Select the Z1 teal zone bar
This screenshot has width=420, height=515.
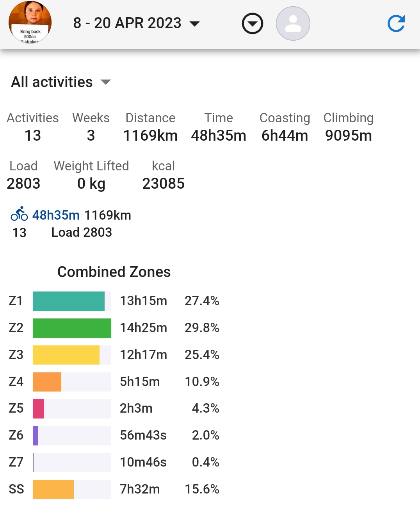pyautogui.click(x=69, y=301)
